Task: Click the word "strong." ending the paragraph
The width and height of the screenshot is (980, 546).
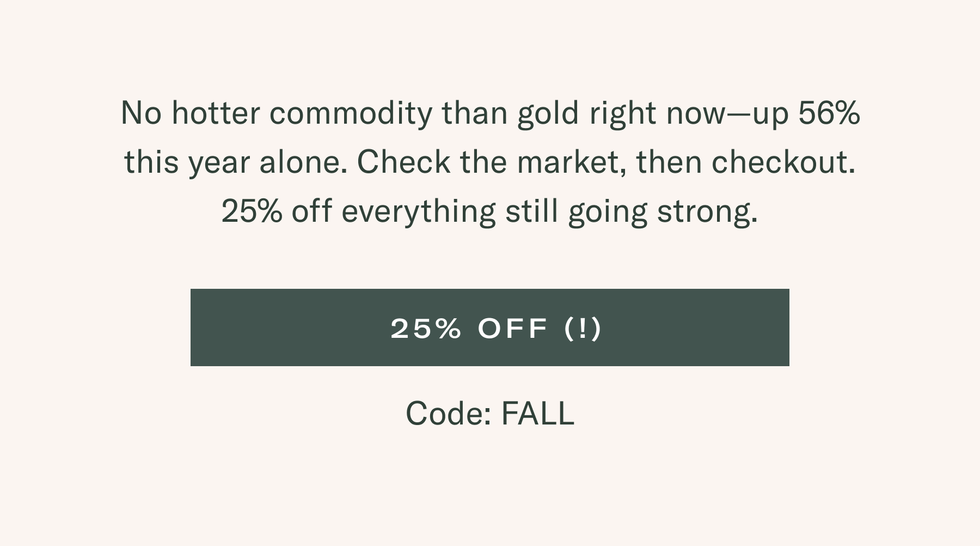Action: pyautogui.click(x=707, y=211)
